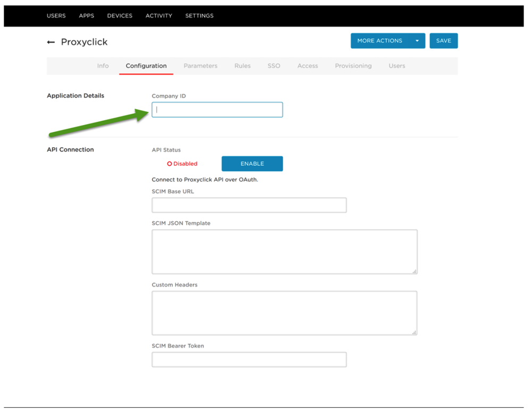Focus the Company ID field
Screen dimensions: 532x420
click(x=217, y=110)
